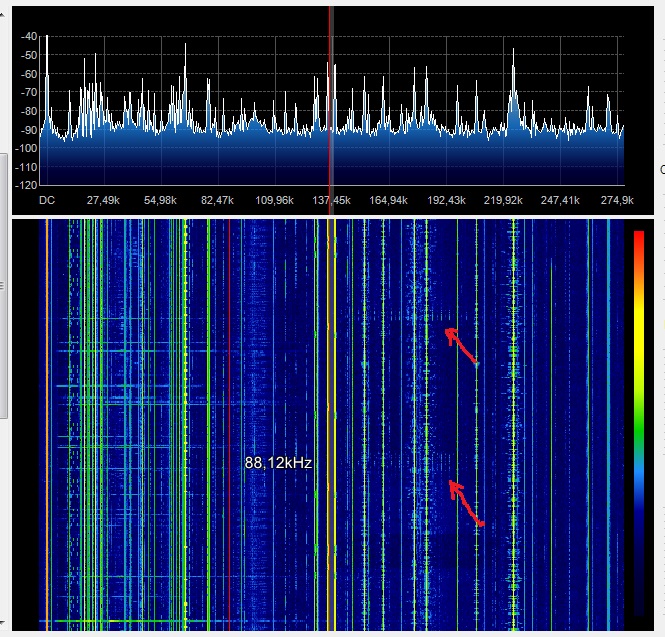Viewport: 665px width, 637px height.
Task: Click the "-50" dB scale label
Action: 29,55
